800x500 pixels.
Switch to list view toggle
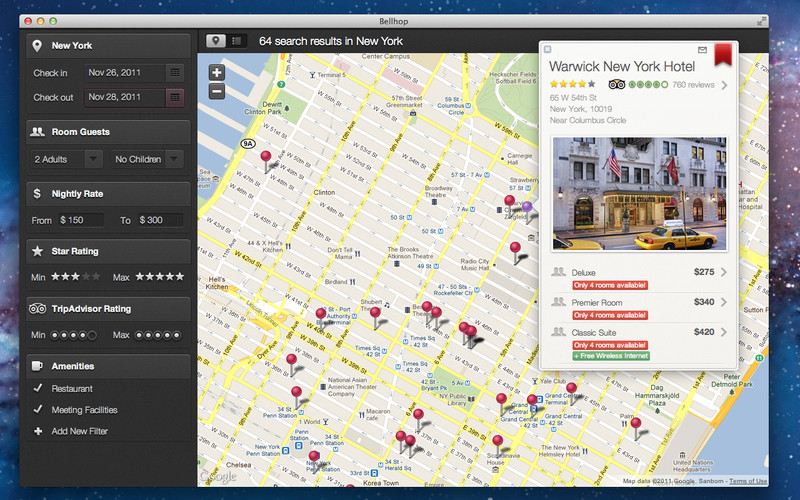point(236,41)
